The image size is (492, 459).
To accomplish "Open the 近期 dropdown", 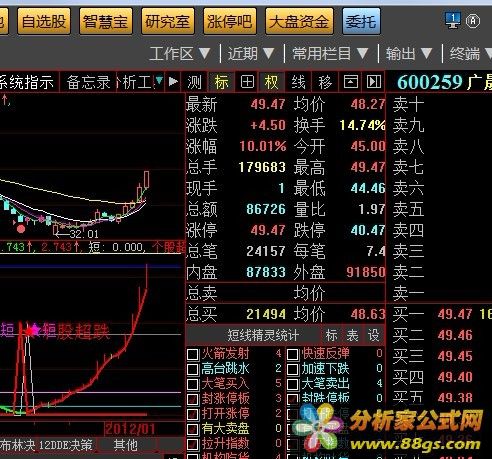I will tap(251, 53).
